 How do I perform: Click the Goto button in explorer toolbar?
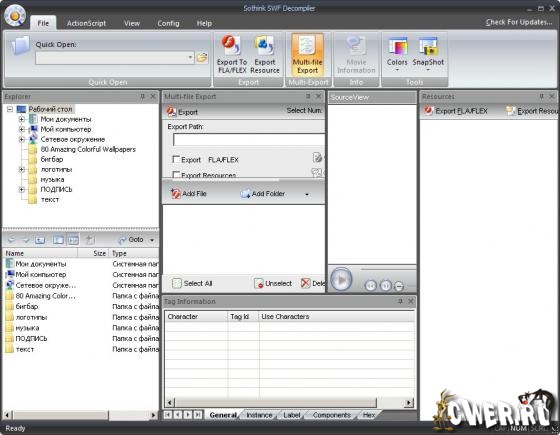(x=131, y=240)
